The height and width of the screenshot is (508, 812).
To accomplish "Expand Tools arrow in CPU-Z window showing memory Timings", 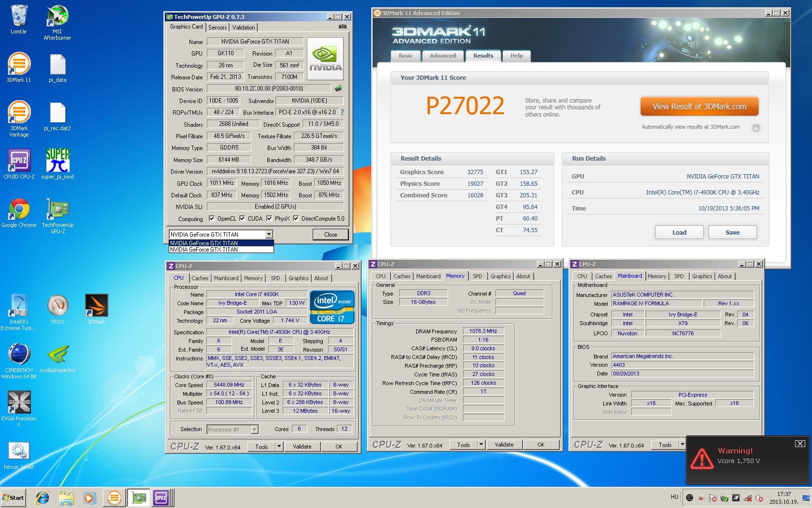I will tap(481, 445).
